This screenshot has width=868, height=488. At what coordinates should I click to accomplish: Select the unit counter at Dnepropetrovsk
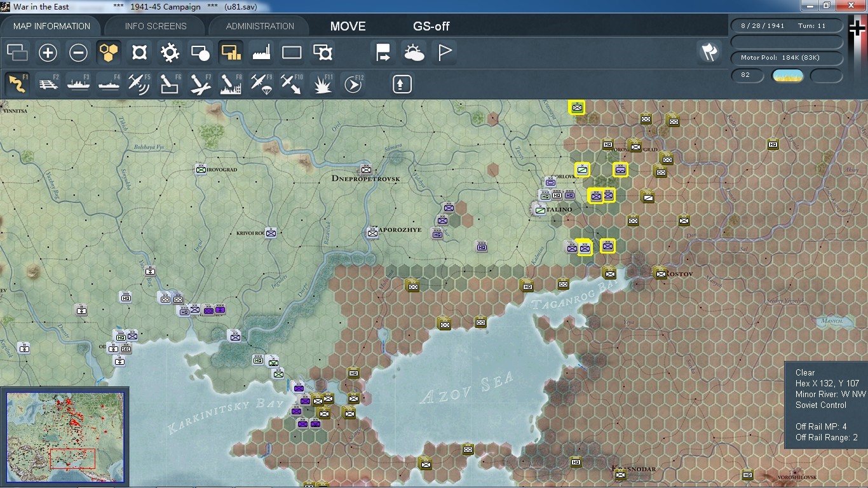click(x=366, y=169)
